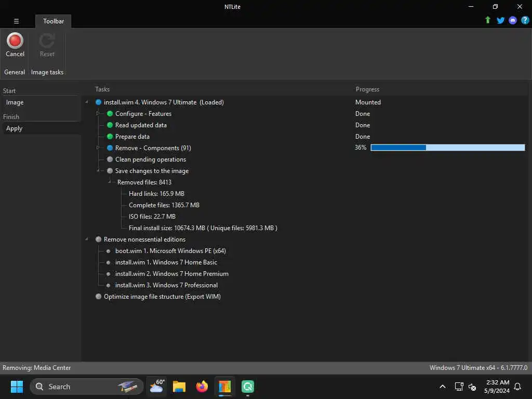The width and height of the screenshot is (532, 399).
Task: Click green status dot beside Read updated data
Action: tap(110, 125)
